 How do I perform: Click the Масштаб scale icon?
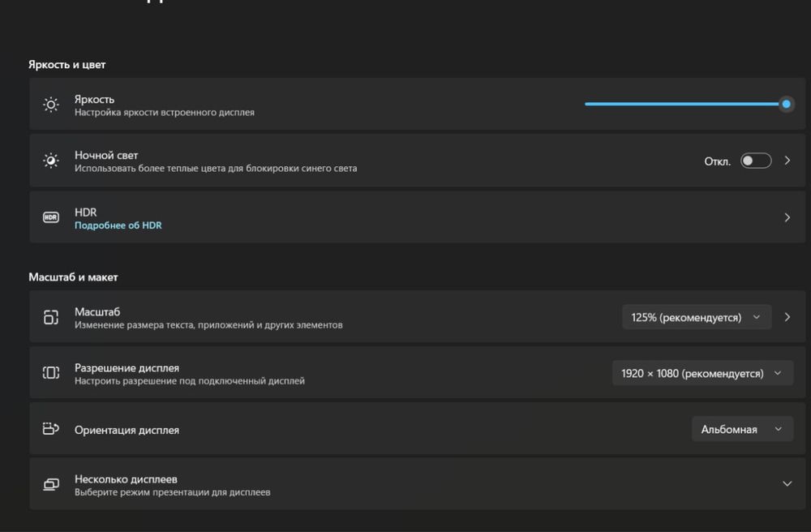coord(50,317)
